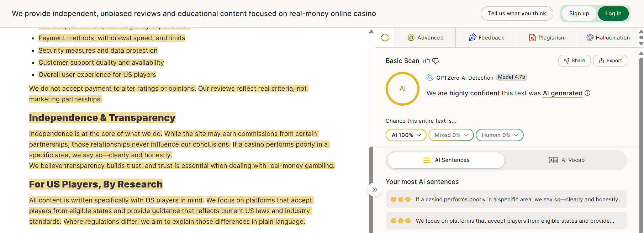Click the thumbs down icon beside Basic Scan
This screenshot has height=233, width=644.
pos(436,61)
